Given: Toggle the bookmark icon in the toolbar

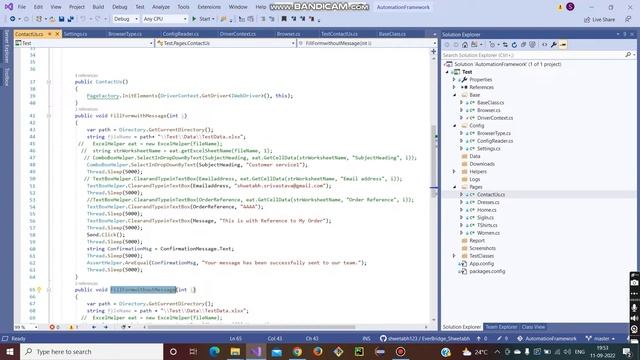Looking at the screenshot, I should [x=284, y=19].
